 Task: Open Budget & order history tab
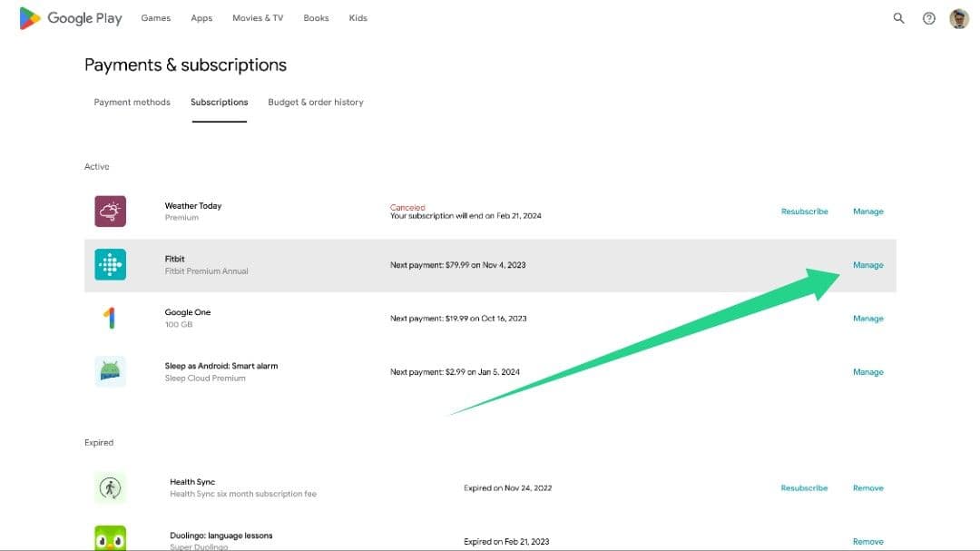315,103
